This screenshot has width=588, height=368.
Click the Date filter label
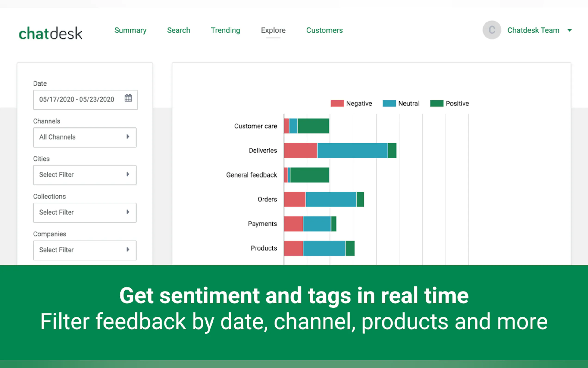40,83
